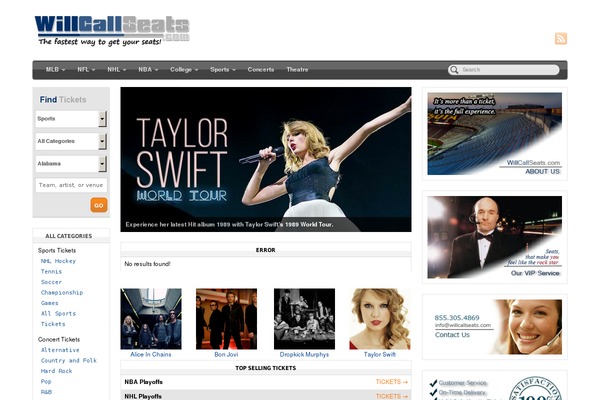Open the RSS feed icon
Image resolution: width=600 pixels, height=400 pixels.
[x=561, y=38]
